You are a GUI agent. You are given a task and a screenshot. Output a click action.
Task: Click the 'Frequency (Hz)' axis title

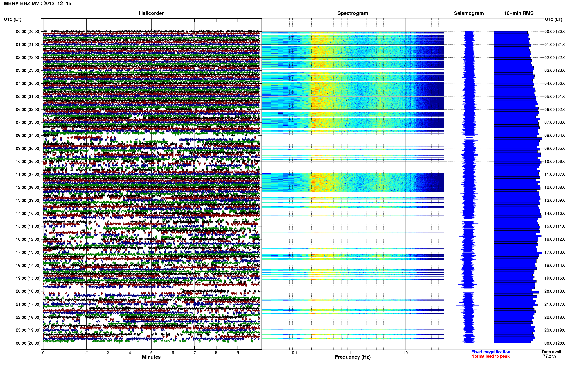pyautogui.click(x=353, y=357)
